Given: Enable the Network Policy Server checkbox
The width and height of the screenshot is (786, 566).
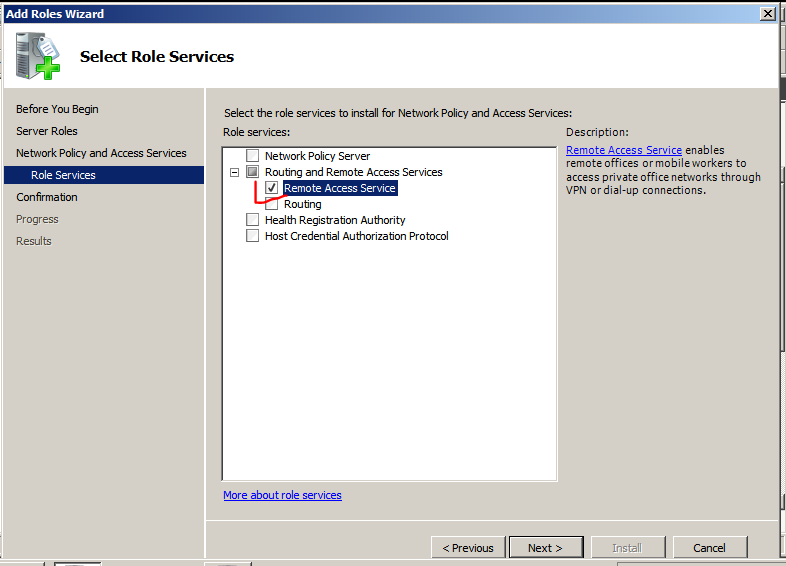Looking at the screenshot, I should pos(252,156).
